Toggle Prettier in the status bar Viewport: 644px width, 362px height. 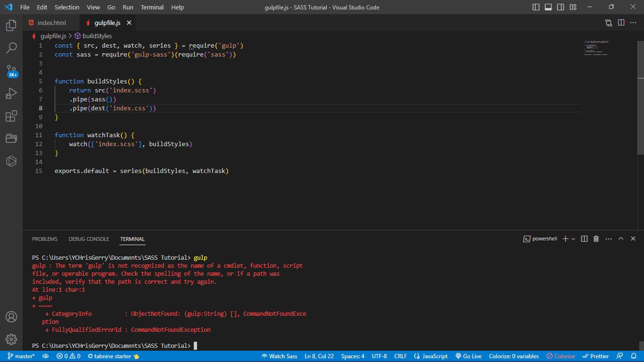[595, 356]
